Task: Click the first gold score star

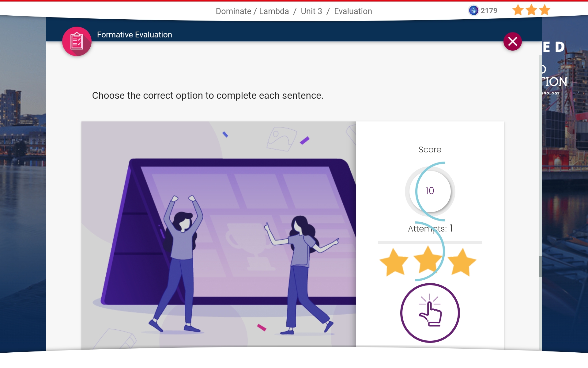Action: click(x=394, y=263)
